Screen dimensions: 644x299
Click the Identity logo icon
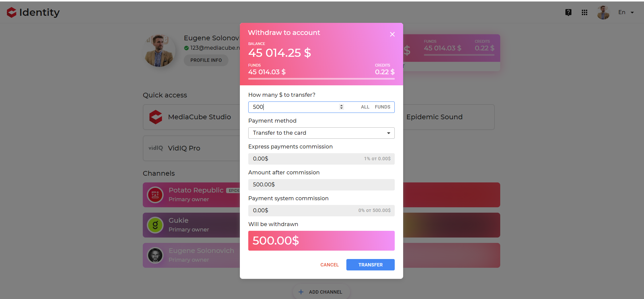coord(11,12)
